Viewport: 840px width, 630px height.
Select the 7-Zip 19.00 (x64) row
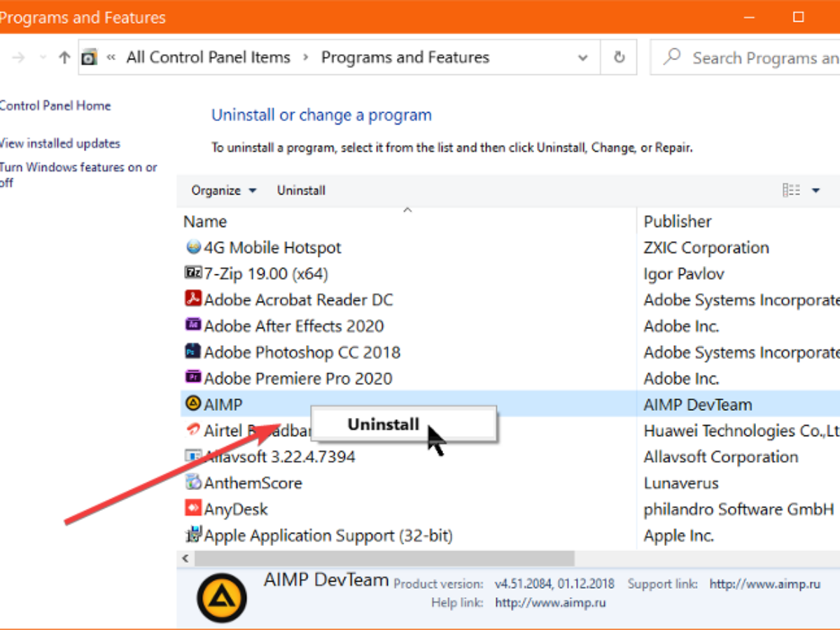coord(509,273)
